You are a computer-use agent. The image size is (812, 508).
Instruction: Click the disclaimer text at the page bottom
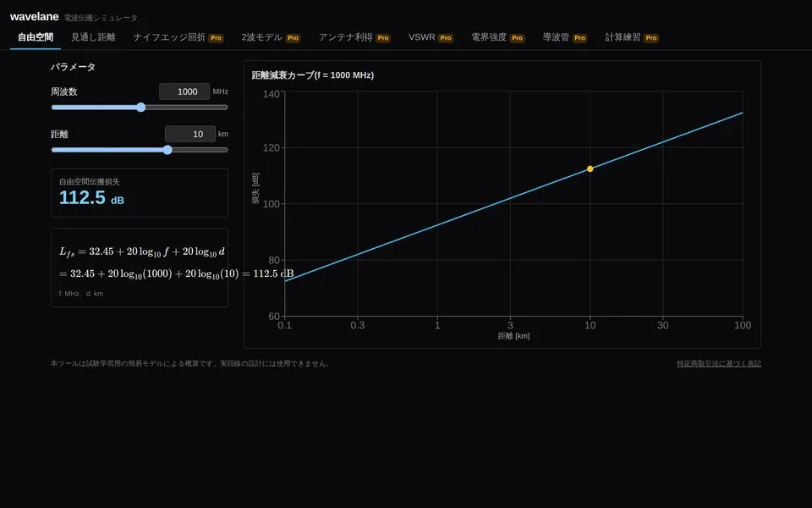pos(190,363)
